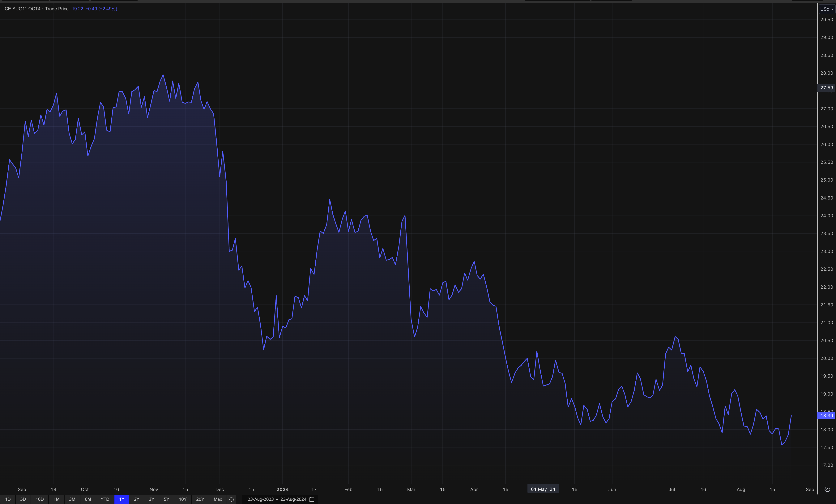The image size is (836, 504).
Task: Click the Jul label on time axis
Action: 672,489
